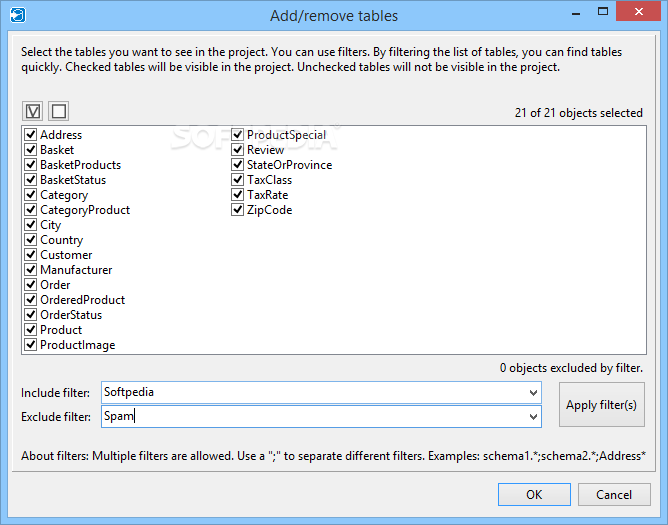
Task: Click the uncheck-all tables icon button
Action: [x=58, y=111]
